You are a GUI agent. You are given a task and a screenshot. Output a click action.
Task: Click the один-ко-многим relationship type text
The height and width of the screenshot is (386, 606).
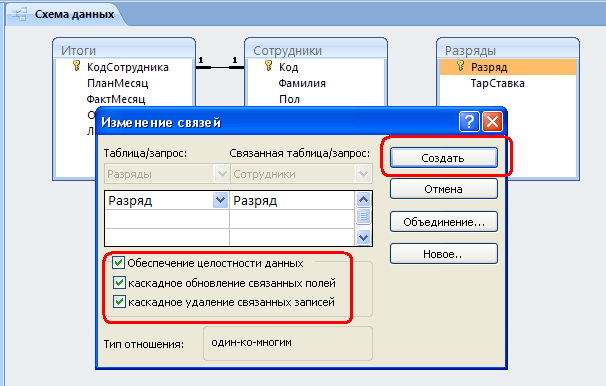click(252, 342)
